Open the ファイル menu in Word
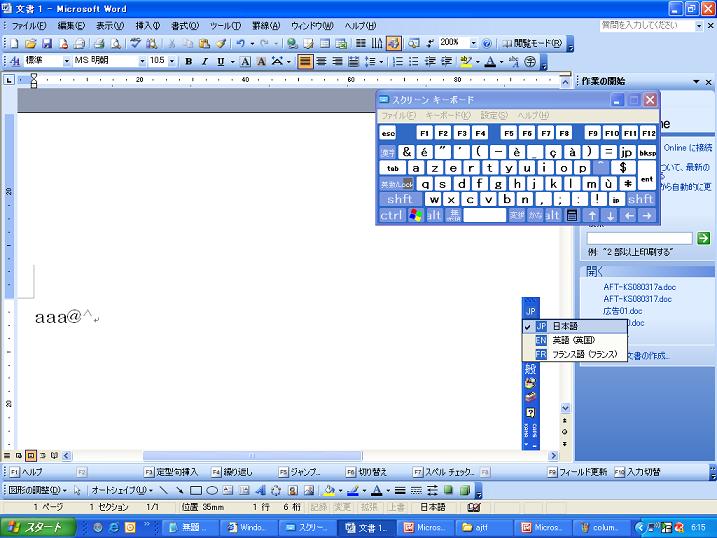Image resolution: width=717 pixels, height=538 pixels. click(28, 26)
